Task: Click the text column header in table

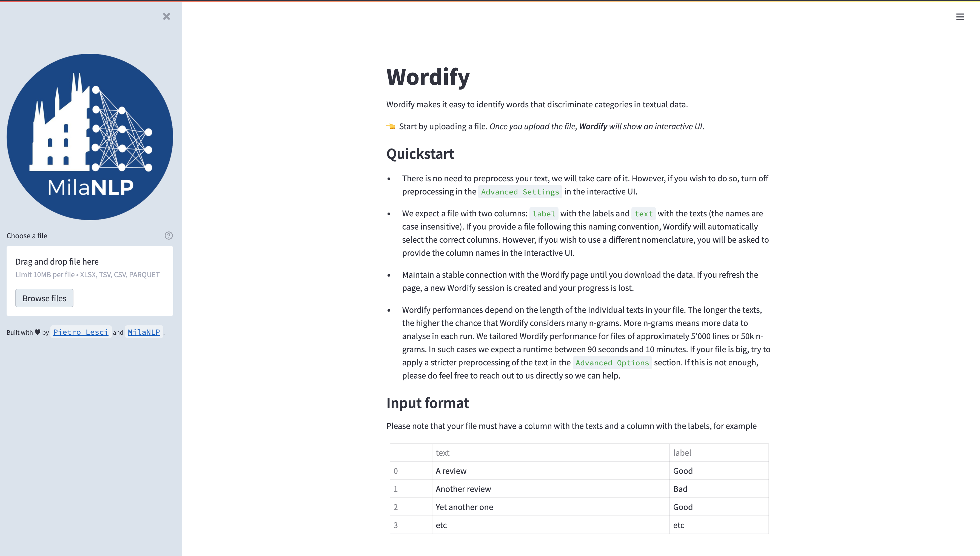Action: pos(442,453)
